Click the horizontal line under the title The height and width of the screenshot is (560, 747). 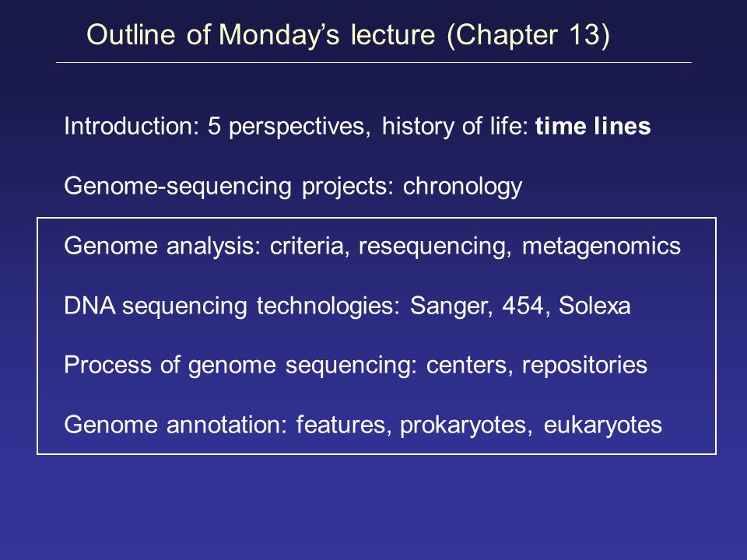(x=373, y=62)
